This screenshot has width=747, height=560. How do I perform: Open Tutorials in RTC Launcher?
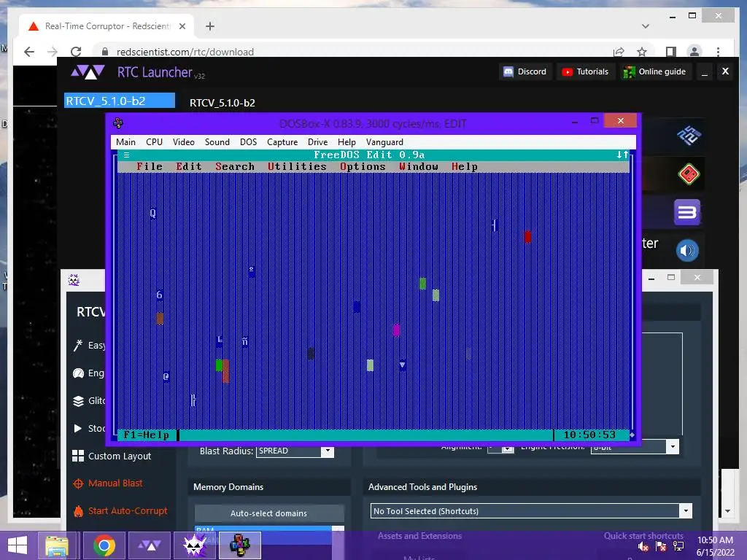586,72
